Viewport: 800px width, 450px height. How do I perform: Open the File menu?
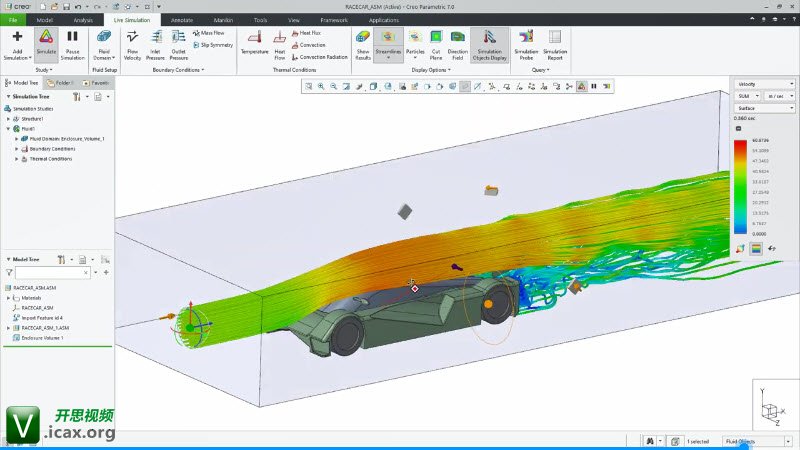(x=13, y=19)
